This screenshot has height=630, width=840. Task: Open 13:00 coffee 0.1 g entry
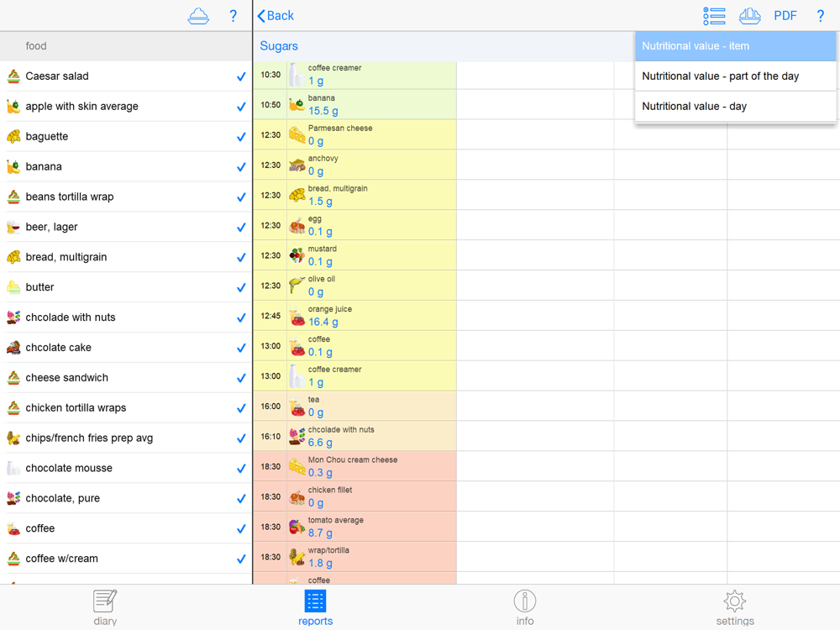pos(355,345)
